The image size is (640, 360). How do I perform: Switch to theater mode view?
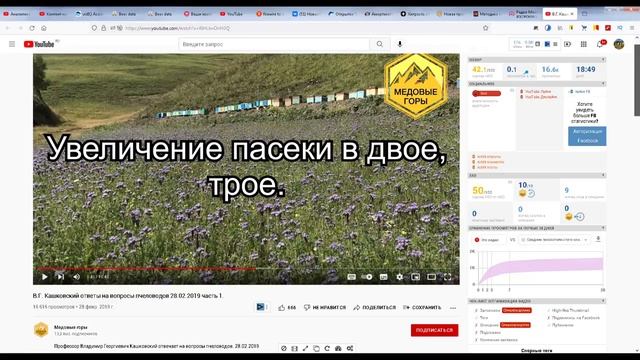click(431, 277)
